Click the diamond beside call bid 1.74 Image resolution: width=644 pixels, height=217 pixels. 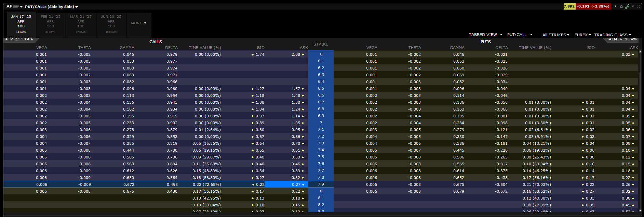coord(253,54)
